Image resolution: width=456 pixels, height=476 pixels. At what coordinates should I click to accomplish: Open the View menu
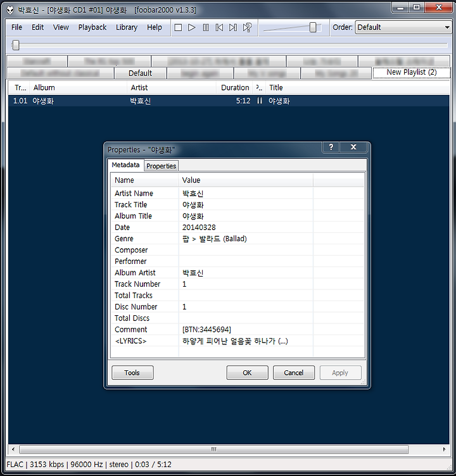tap(61, 27)
